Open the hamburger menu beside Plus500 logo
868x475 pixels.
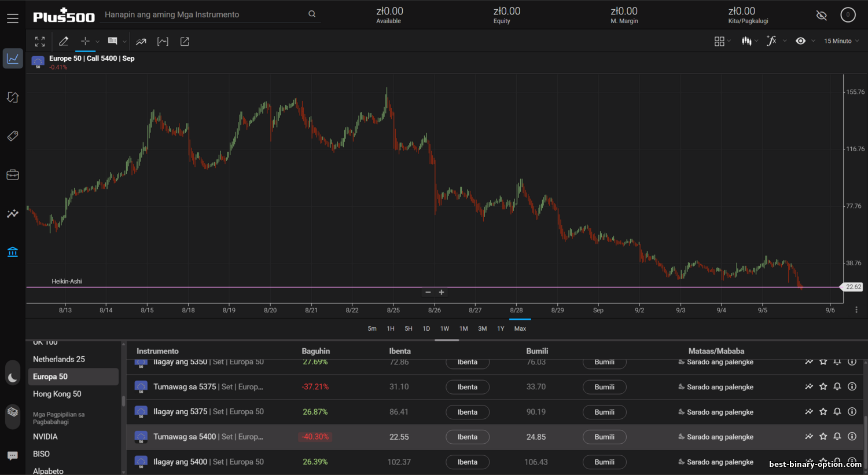click(13, 19)
